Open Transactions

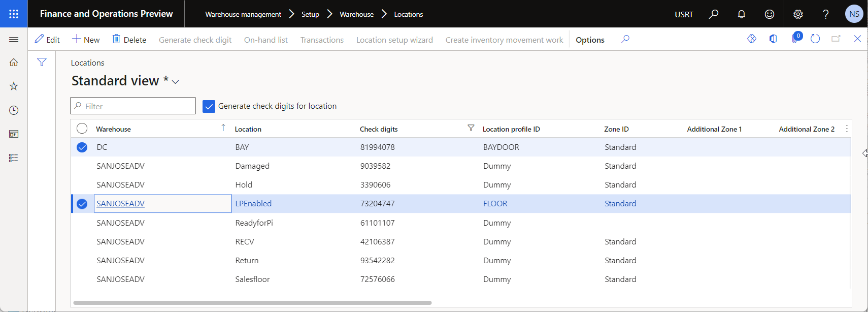coord(322,40)
